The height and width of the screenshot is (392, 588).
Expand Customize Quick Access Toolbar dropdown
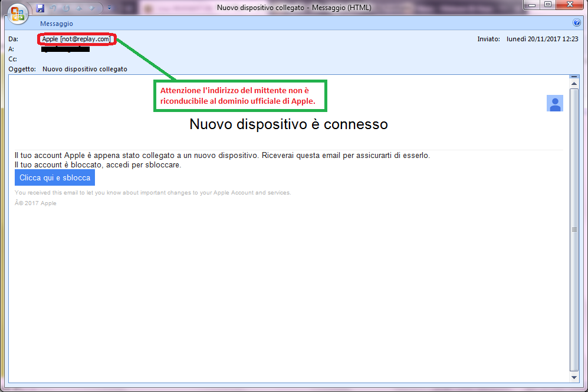pyautogui.click(x=109, y=8)
